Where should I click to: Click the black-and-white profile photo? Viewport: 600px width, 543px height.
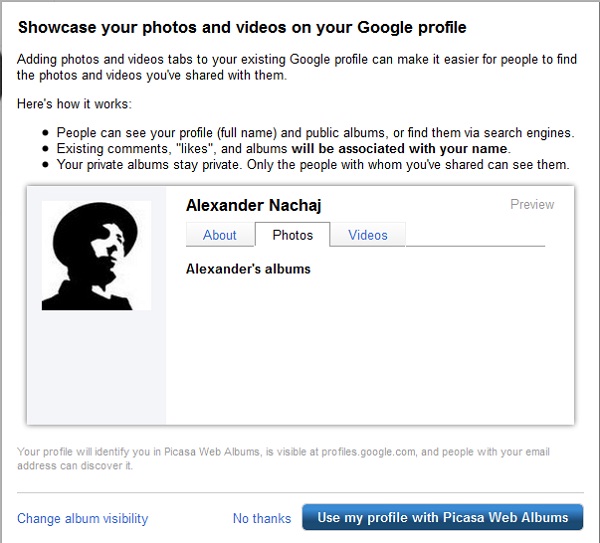click(x=96, y=255)
